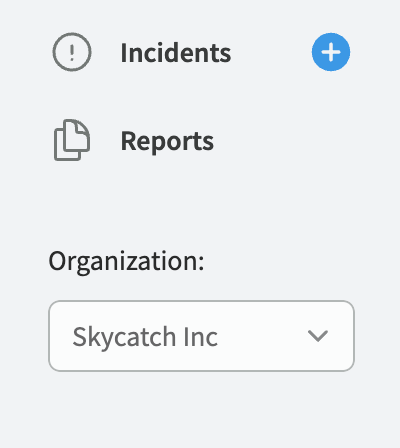This screenshot has width=400, height=448.
Task: Click the Skycatch Inc text in combo box
Action: tap(145, 337)
